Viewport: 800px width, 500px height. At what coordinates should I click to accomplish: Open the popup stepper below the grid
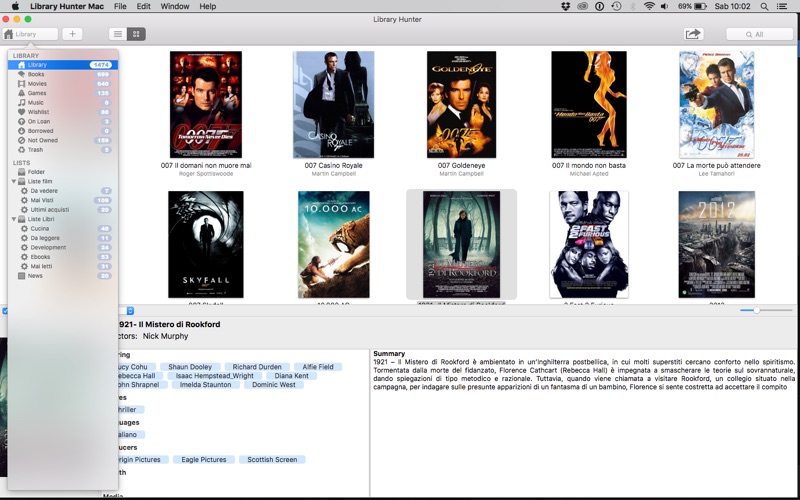(x=130, y=311)
